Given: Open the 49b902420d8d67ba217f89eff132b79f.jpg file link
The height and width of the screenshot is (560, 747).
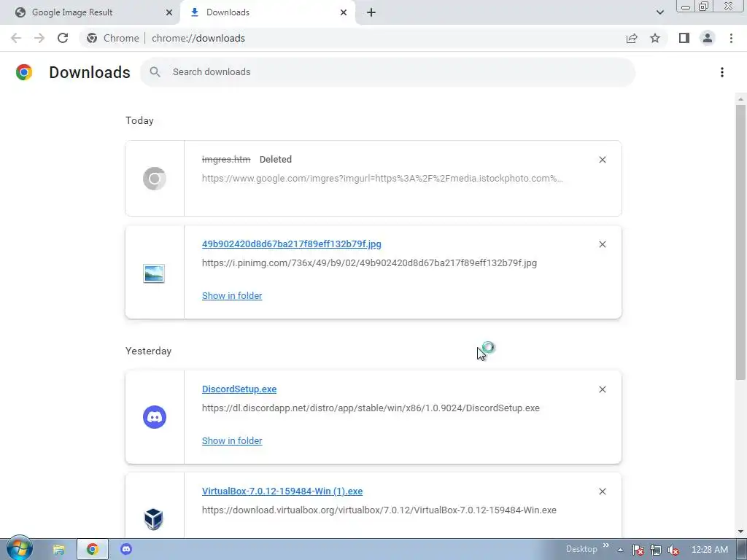Looking at the screenshot, I should click(x=291, y=244).
